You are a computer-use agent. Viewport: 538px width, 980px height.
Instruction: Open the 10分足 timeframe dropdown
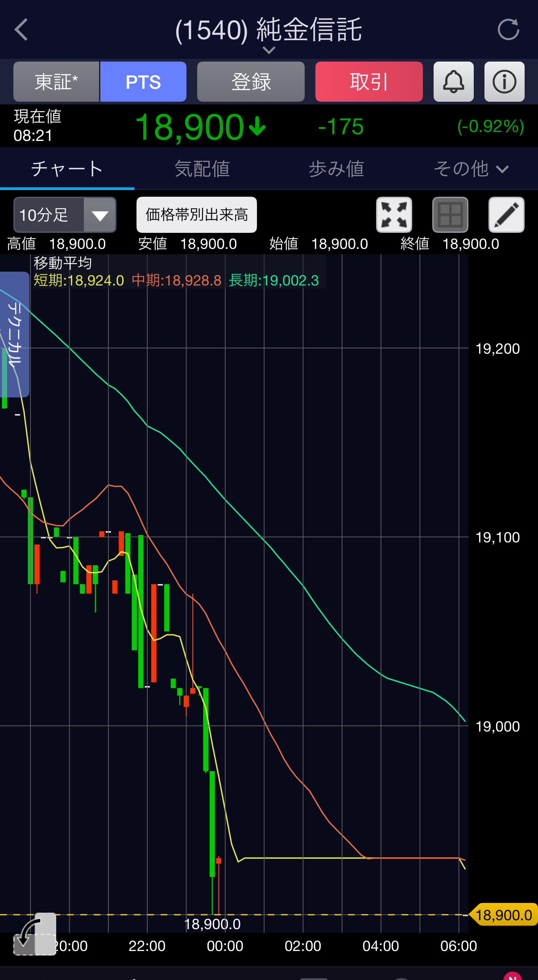point(65,215)
